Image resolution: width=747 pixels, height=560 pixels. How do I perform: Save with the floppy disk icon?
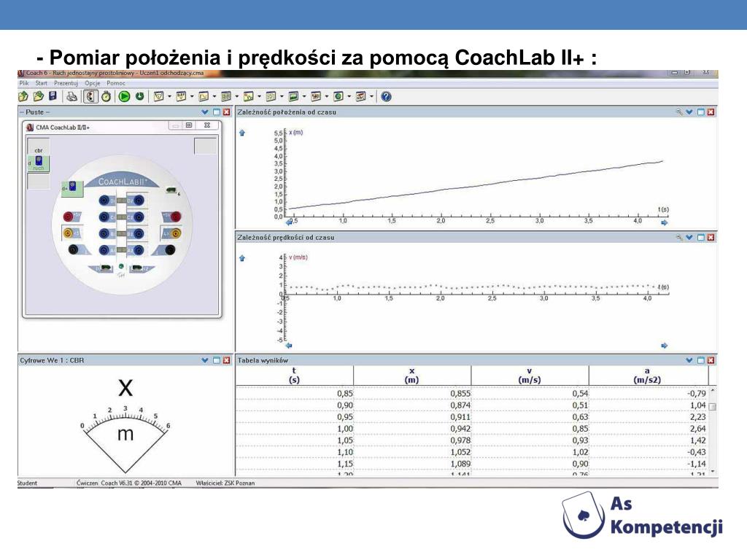(53, 97)
